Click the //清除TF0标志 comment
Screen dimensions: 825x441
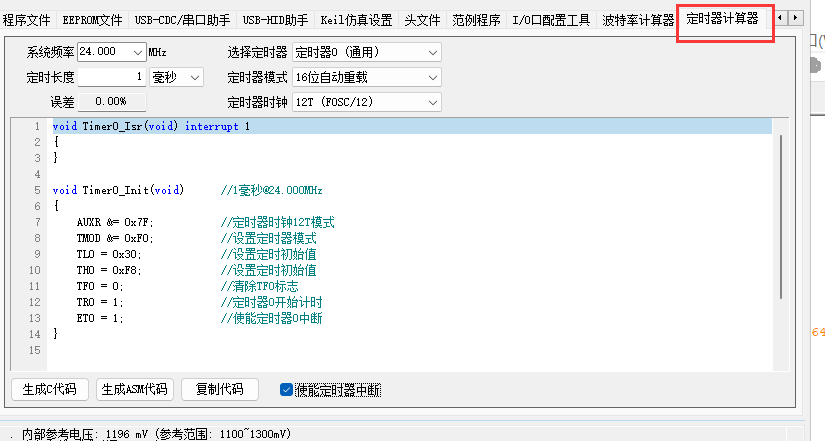(x=259, y=286)
